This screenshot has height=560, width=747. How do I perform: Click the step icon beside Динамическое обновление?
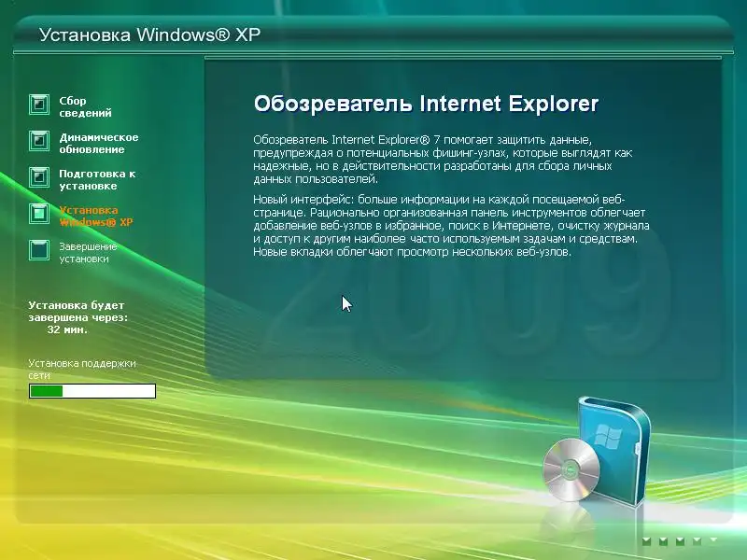pyautogui.click(x=39, y=141)
